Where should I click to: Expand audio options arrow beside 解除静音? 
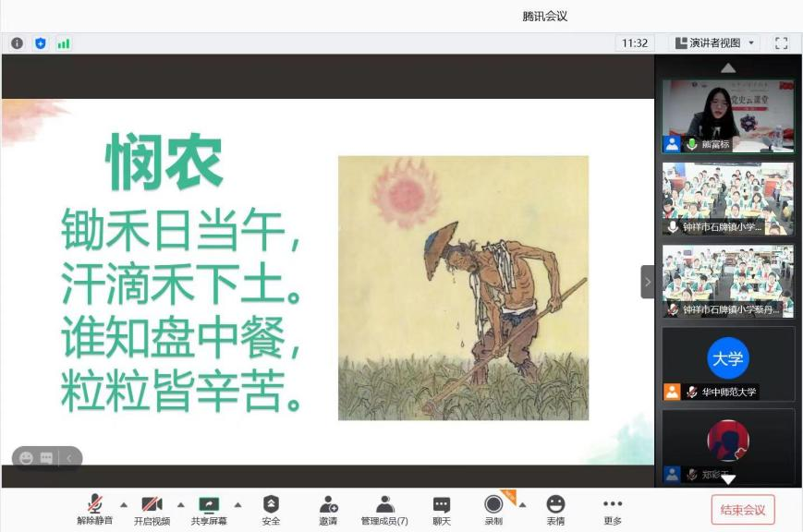pyautogui.click(x=124, y=505)
